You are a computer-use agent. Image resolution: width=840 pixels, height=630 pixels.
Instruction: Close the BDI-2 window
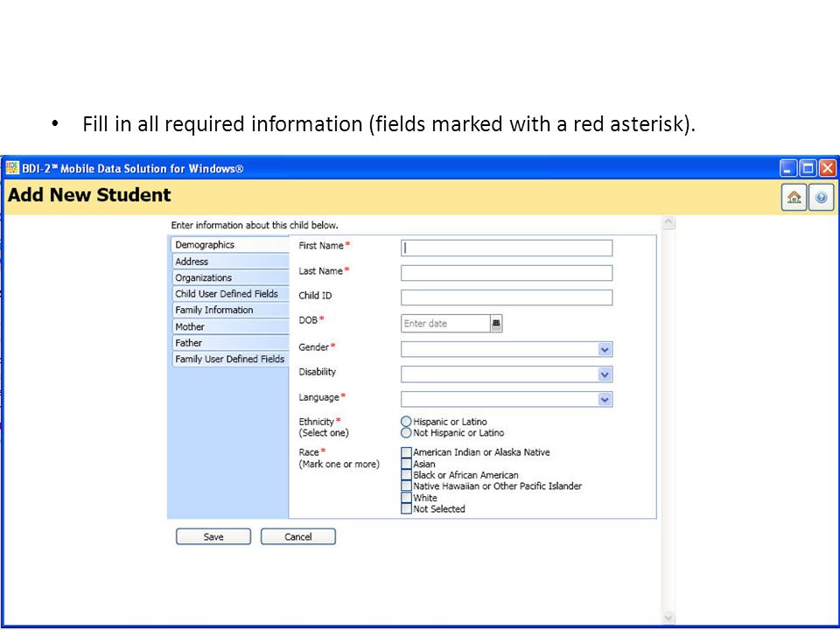[x=827, y=168]
